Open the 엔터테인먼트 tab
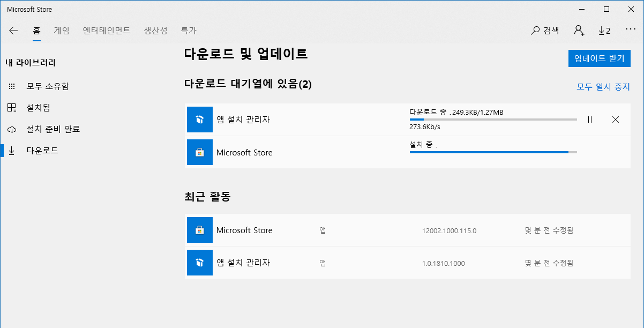This screenshot has width=644, height=328. click(x=107, y=31)
